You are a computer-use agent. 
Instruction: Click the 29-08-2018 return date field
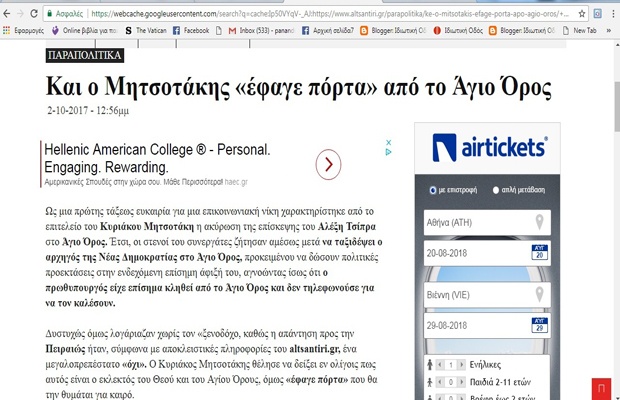click(x=487, y=325)
